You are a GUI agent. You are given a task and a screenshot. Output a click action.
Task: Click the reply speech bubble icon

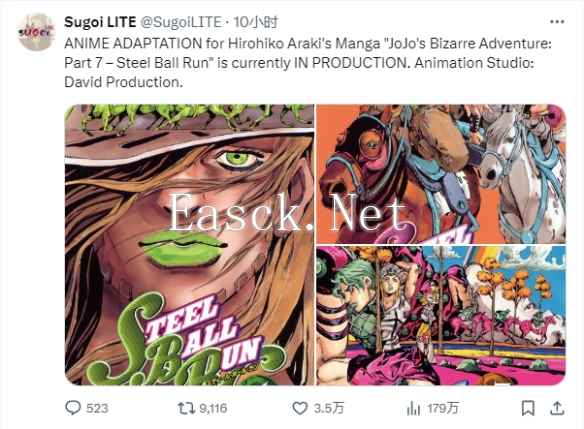pyautogui.click(x=73, y=408)
